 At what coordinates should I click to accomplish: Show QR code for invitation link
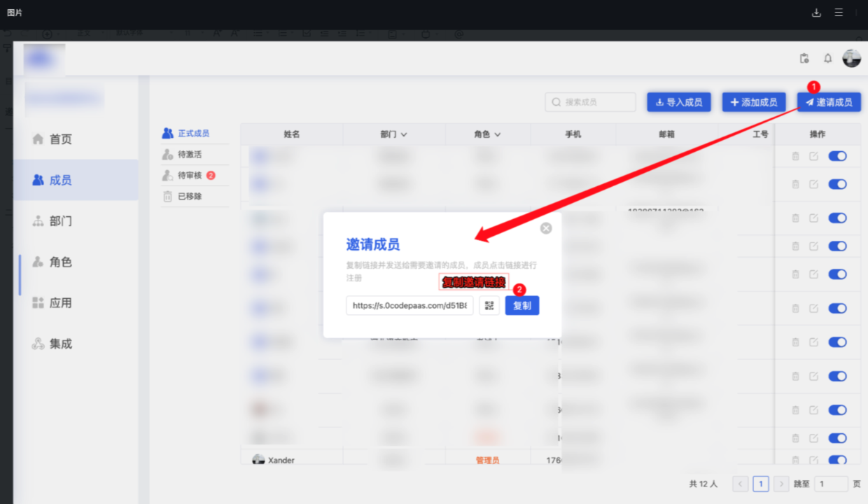point(489,305)
